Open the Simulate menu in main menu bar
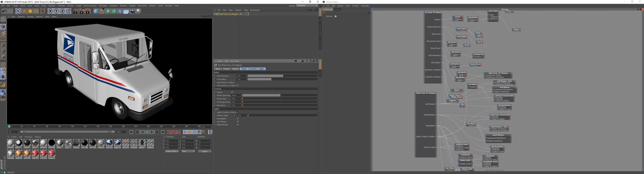The height and width of the screenshot is (174, 644). tap(61, 6)
